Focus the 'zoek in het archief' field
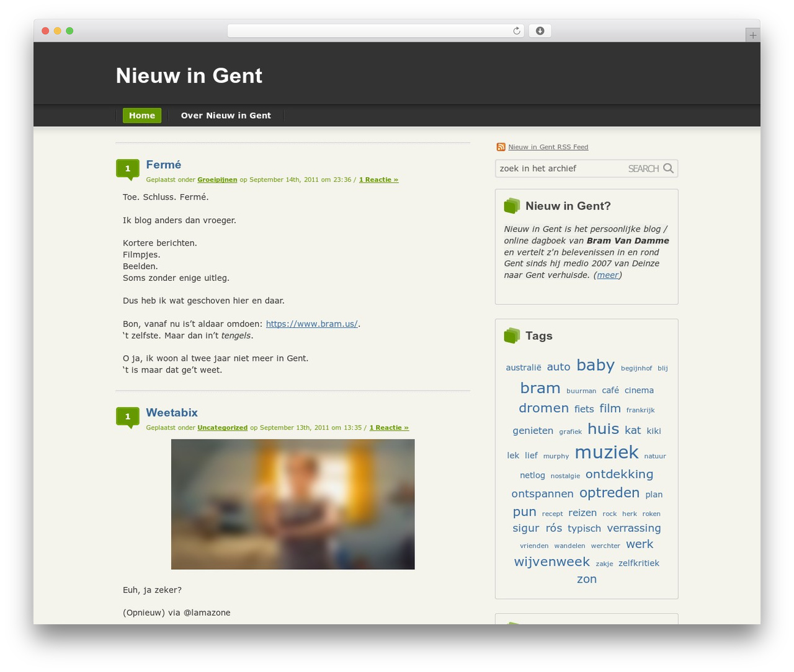This screenshot has height=672, width=794. 561,169
